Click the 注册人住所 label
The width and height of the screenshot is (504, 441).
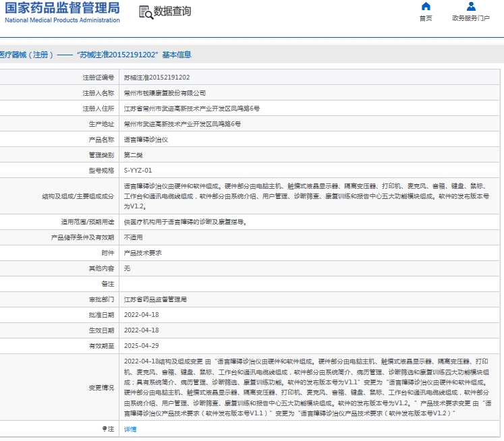[99, 109]
